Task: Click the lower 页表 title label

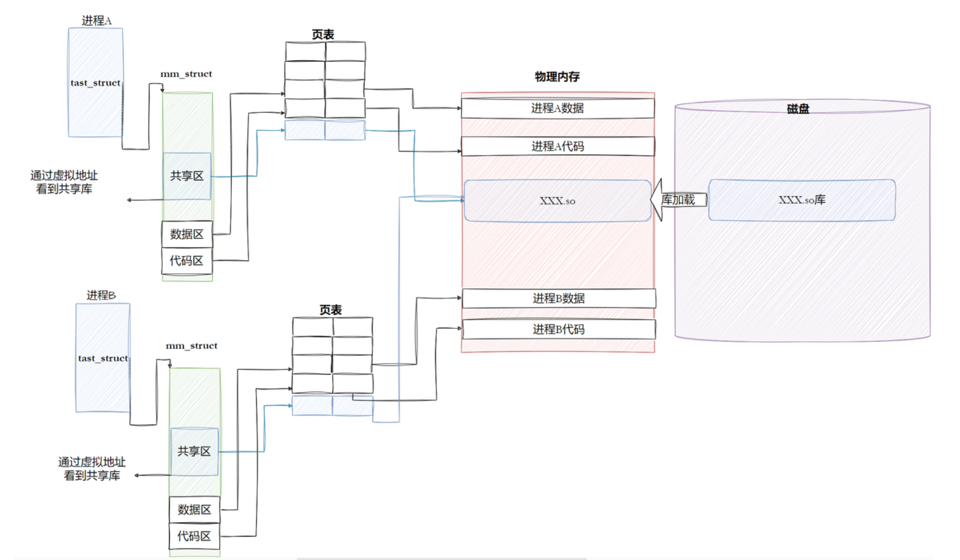Action: coord(331,310)
